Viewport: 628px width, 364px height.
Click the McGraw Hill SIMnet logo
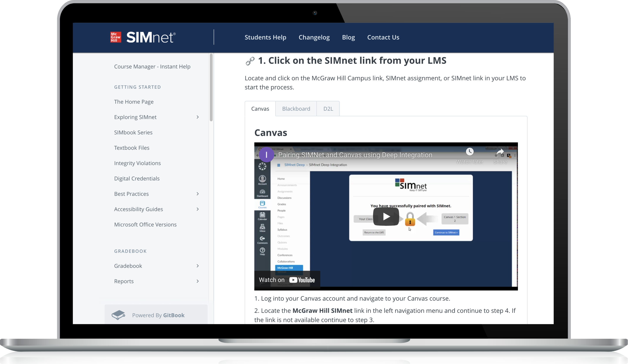143,37
